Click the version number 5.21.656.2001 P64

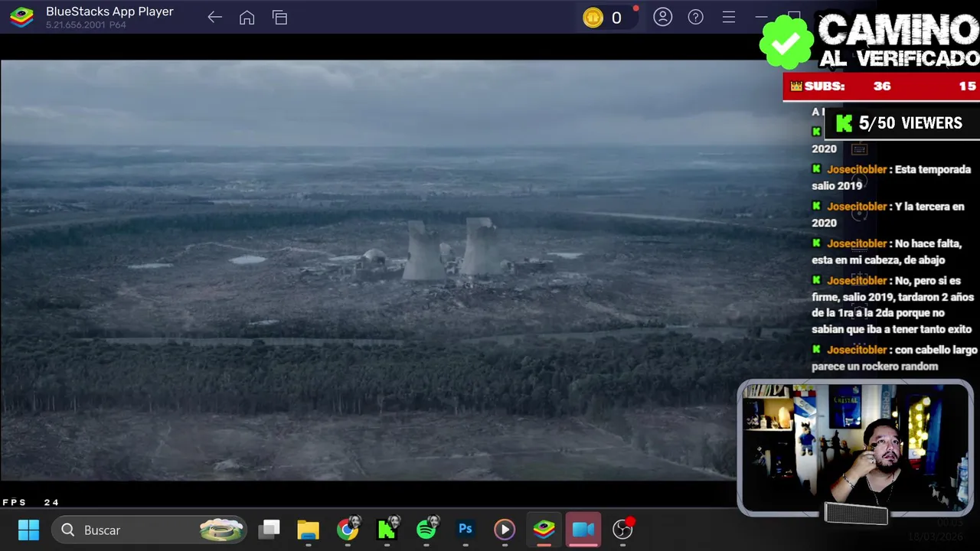click(86, 25)
